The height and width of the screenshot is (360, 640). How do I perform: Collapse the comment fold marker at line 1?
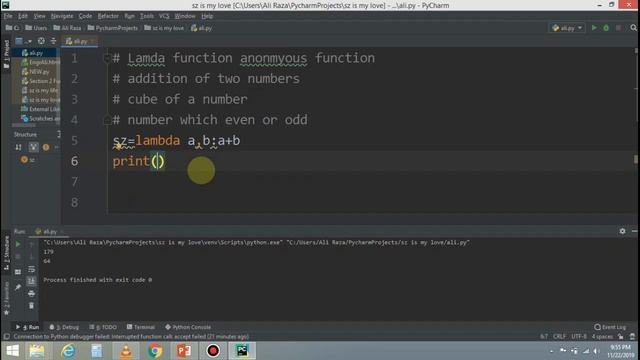click(x=107, y=58)
